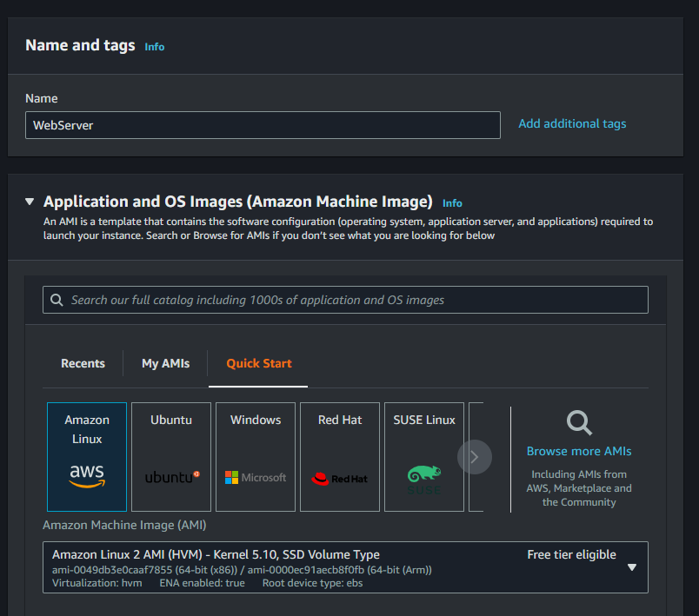Click the ENA enabled: true text
Screen dimensions: 699x616
pos(202,583)
